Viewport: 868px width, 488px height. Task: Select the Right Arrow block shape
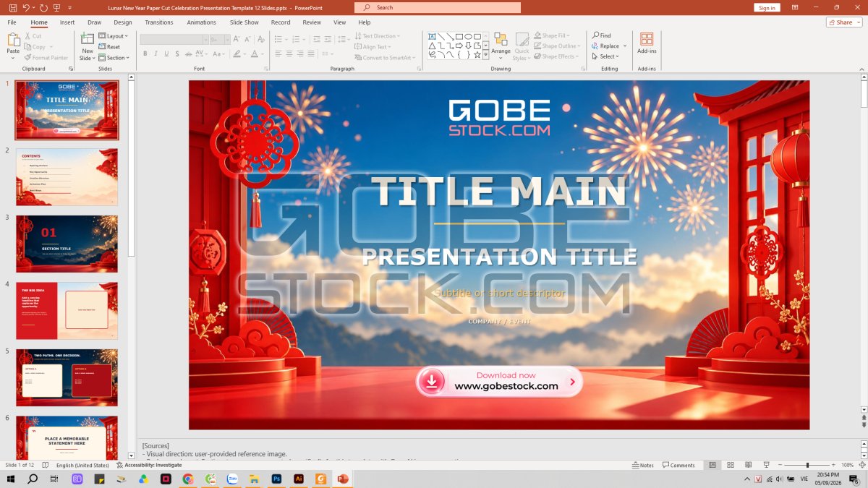coord(459,45)
